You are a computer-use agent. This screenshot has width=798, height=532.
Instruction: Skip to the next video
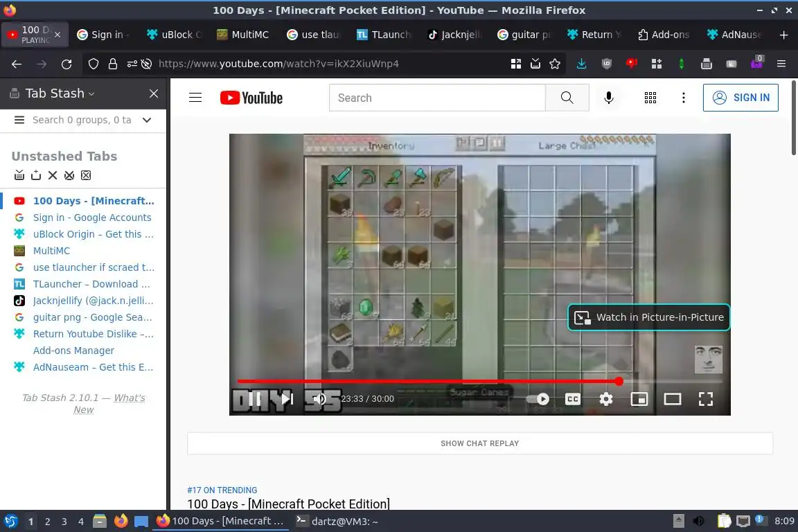pyautogui.click(x=287, y=399)
